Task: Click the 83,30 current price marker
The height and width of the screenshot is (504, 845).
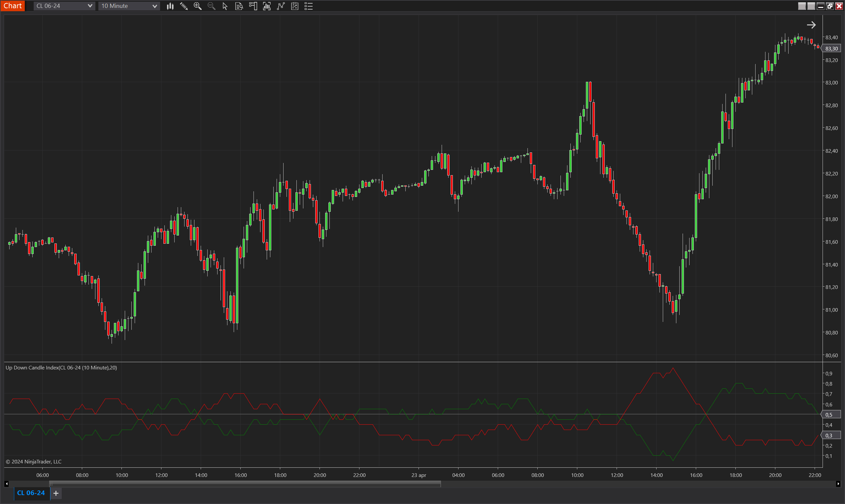Action: point(831,48)
